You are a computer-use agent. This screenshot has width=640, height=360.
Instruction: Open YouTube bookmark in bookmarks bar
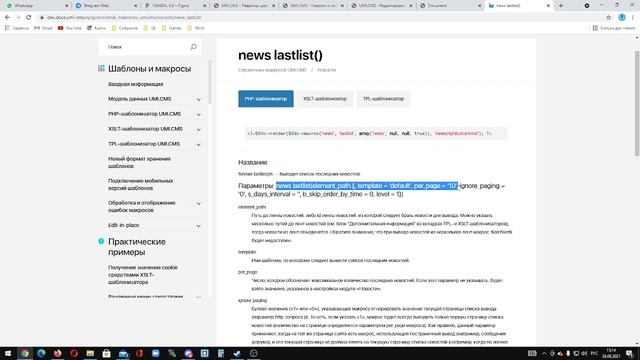click(69, 28)
